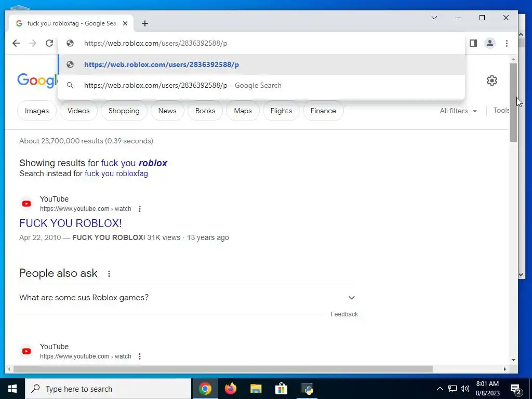Switch to Shopping results
Viewport: 532px width, 399px height.
[124, 111]
